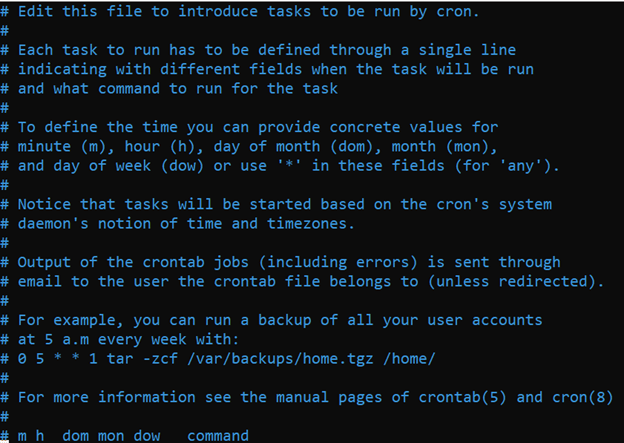Click the 'minute (m)' text
624x443 pixels.
[x=66, y=146]
